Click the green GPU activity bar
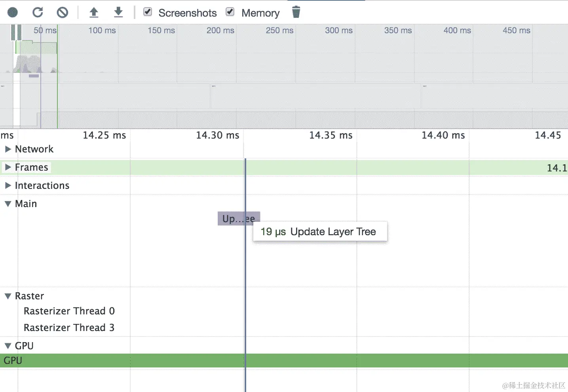Image resolution: width=568 pixels, height=392 pixels. [x=284, y=361]
